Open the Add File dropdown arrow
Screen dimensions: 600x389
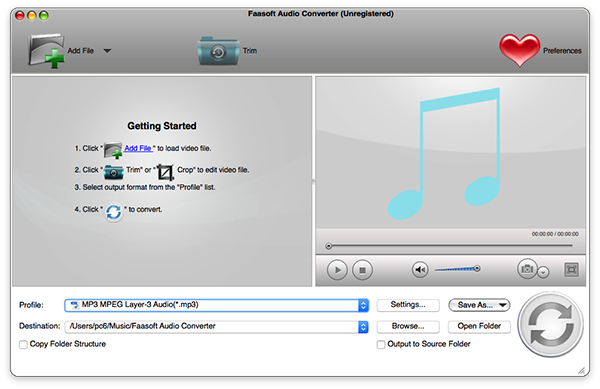point(107,51)
